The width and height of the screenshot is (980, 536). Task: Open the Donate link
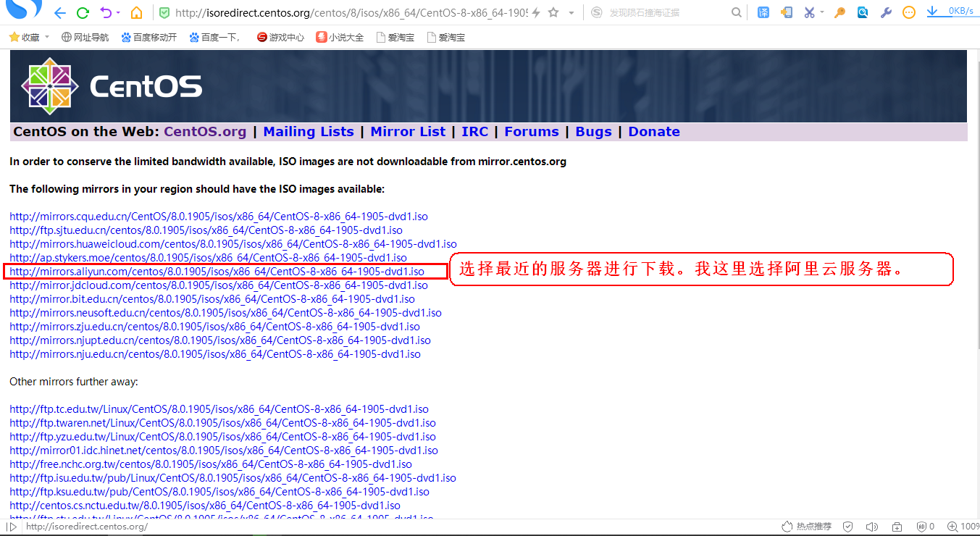pyautogui.click(x=654, y=132)
